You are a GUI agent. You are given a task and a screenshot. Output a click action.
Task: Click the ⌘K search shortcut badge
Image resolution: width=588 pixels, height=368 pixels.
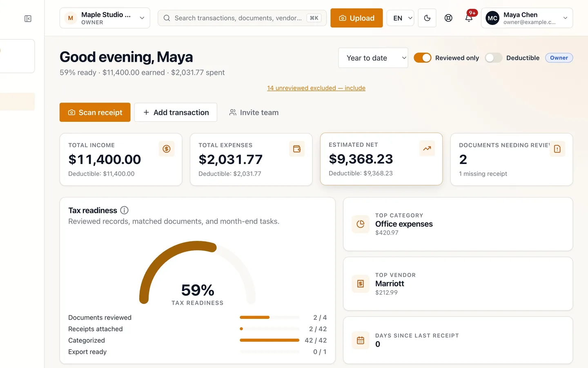[314, 18]
